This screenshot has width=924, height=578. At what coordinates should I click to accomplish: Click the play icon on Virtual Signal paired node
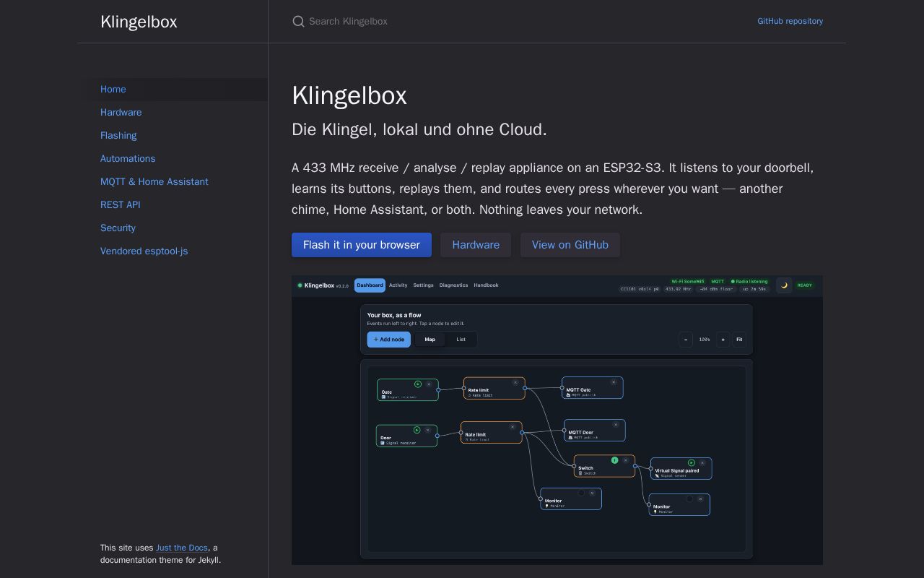[x=692, y=463]
